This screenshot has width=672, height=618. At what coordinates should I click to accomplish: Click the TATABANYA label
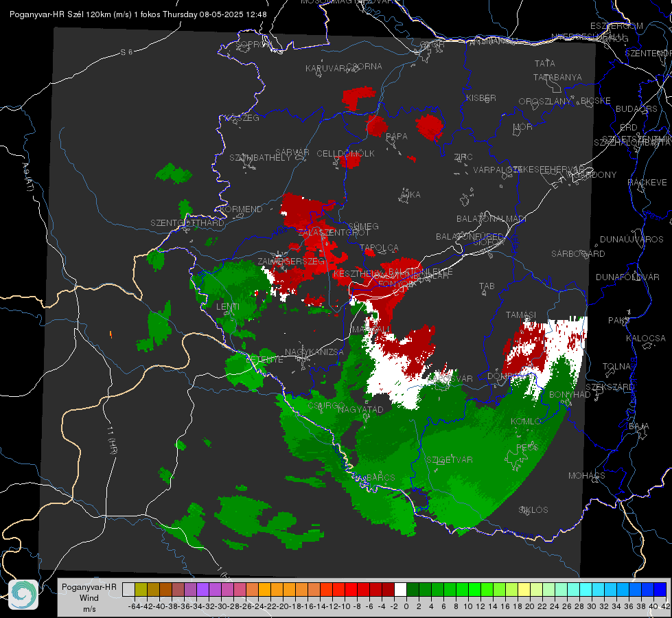557,77
